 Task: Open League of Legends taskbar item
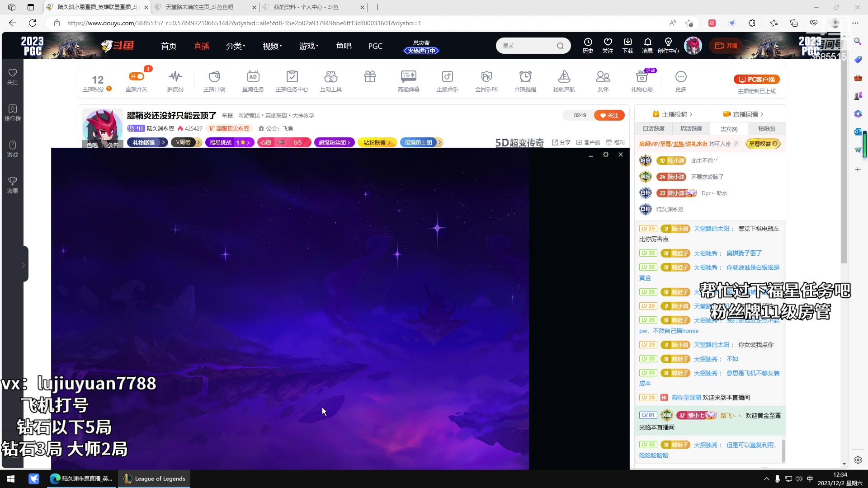[155, 479]
